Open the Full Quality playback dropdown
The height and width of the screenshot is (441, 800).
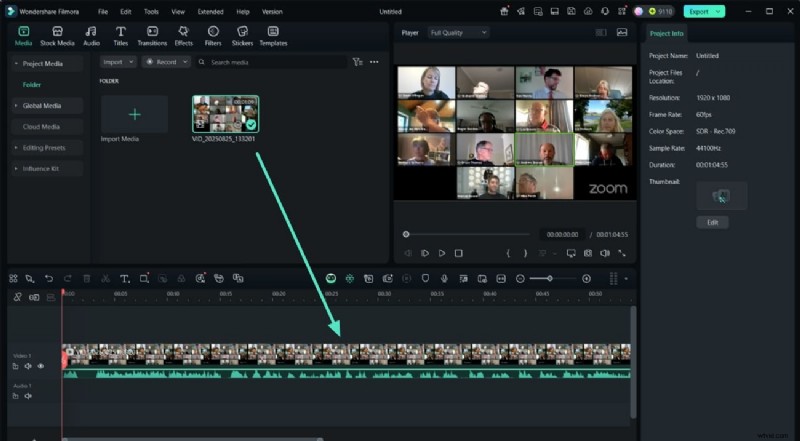[457, 33]
